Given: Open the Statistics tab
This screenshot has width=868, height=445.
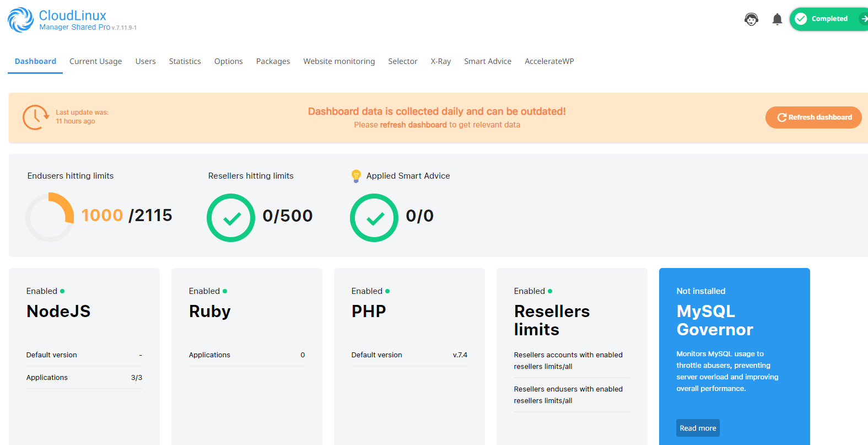Looking at the screenshot, I should [x=185, y=61].
